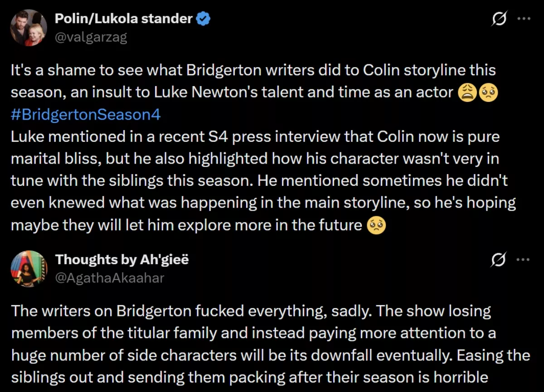Screen dimensions: 544x392
Task: Open Thoughts by Ah'gieë's profile picture
Action: coord(29,268)
